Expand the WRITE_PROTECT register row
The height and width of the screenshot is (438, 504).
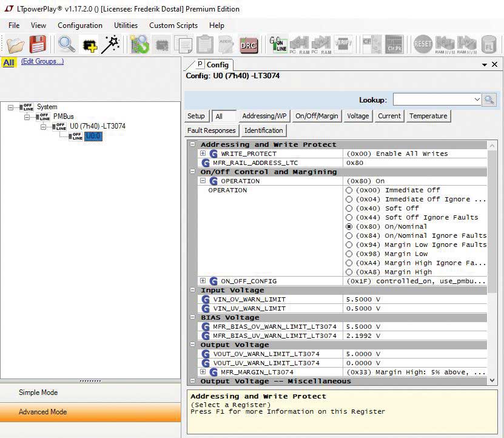(x=203, y=153)
